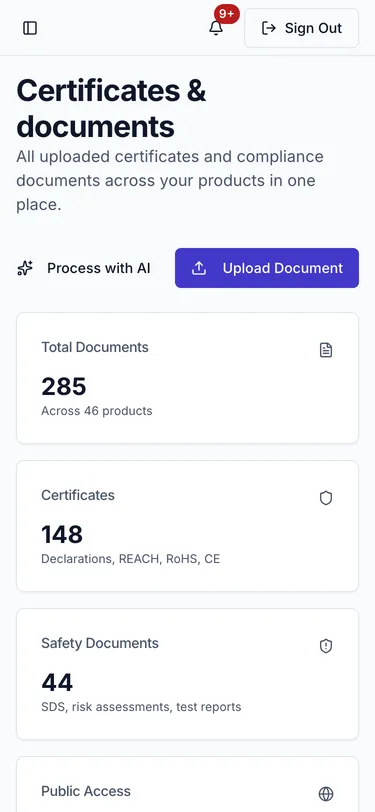Select the 285 total documents value
Viewport: 375px width, 812px height.
point(64,386)
